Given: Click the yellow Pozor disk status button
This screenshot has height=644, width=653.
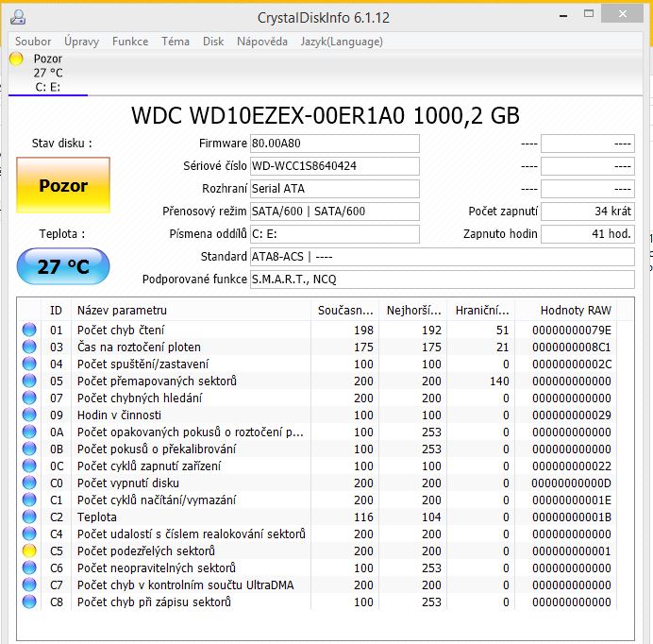Looking at the screenshot, I should (63, 185).
